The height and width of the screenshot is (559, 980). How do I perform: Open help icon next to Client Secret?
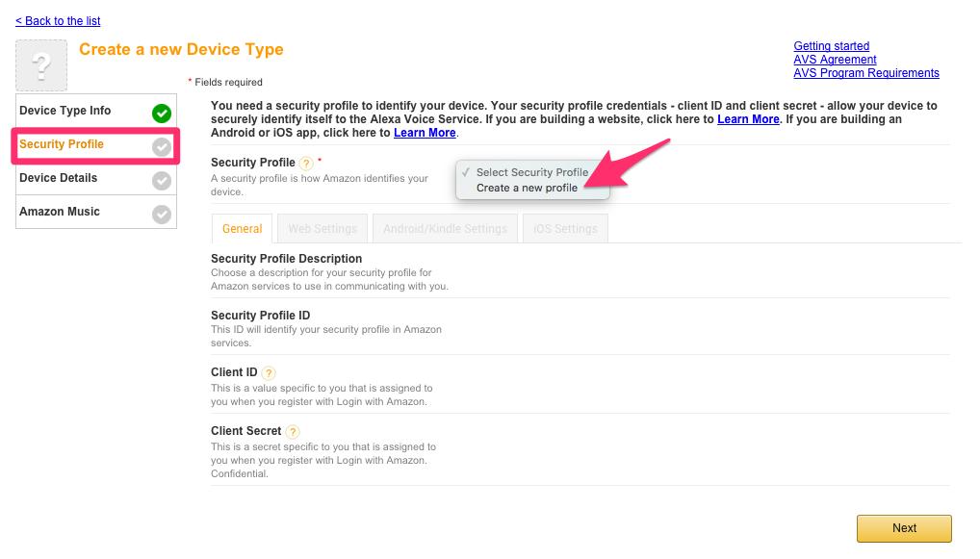[x=293, y=432]
